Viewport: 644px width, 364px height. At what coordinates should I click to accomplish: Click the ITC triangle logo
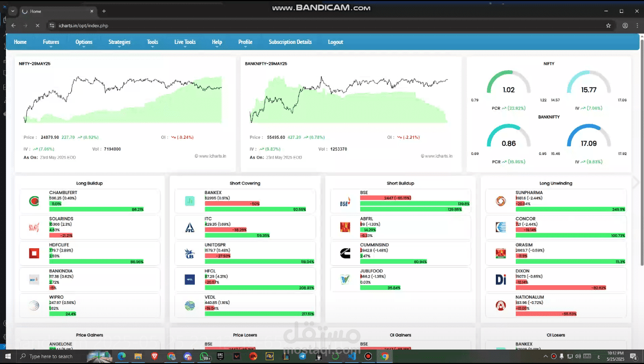(x=189, y=227)
